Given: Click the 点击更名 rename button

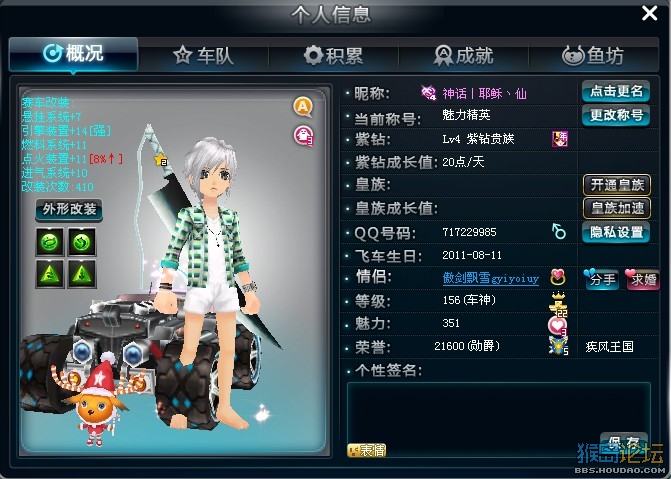Looking at the screenshot, I should pos(616,91).
